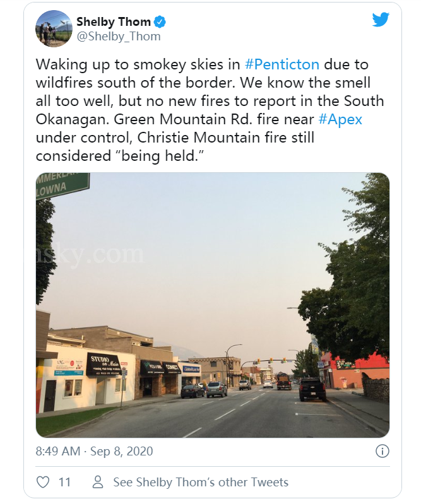Image resolution: width=421 pixels, height=504 pixels.
Task: Click the blue verified badge
Action: 161,21
